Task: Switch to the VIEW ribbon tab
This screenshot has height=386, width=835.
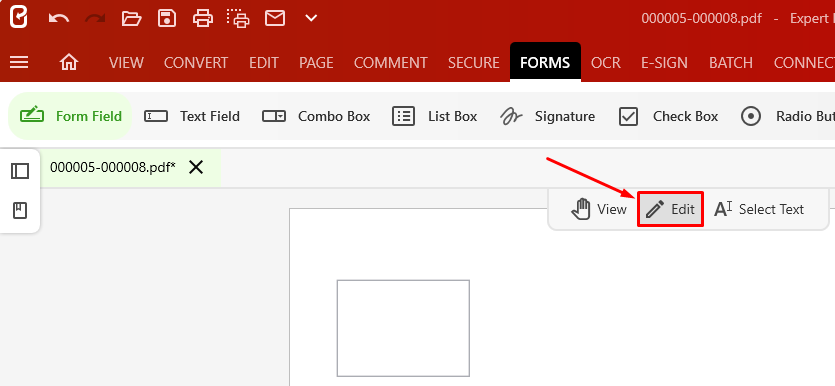Action: click(126, 62)
